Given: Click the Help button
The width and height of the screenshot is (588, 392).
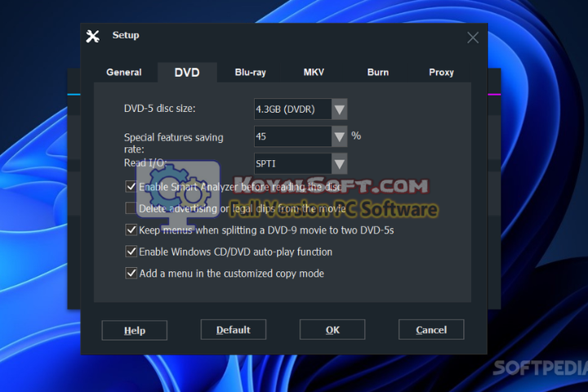Looking at the screenshot, I should pyautogui.click(x=134, y=330).
